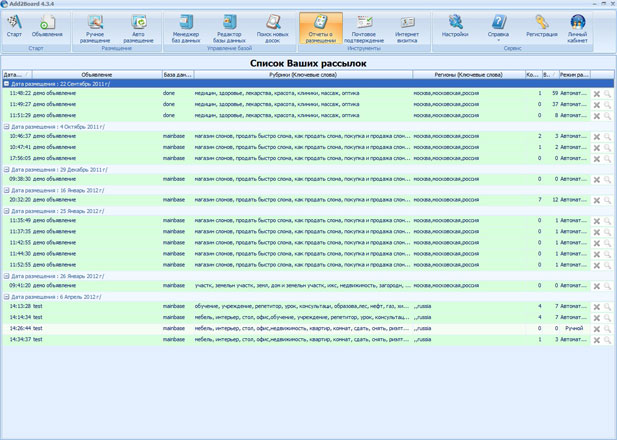
Task: Collapse the 16 Январь 2012 group
Action: (6, 190)
